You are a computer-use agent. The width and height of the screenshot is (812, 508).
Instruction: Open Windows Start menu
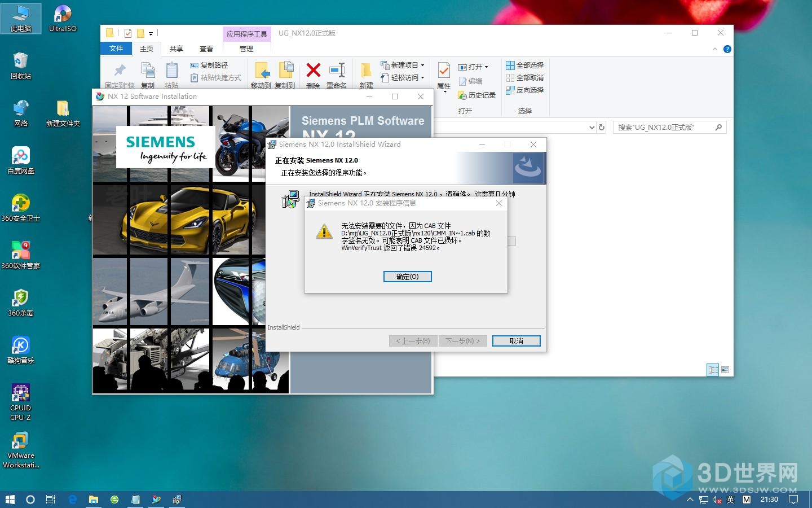[10, 500]
